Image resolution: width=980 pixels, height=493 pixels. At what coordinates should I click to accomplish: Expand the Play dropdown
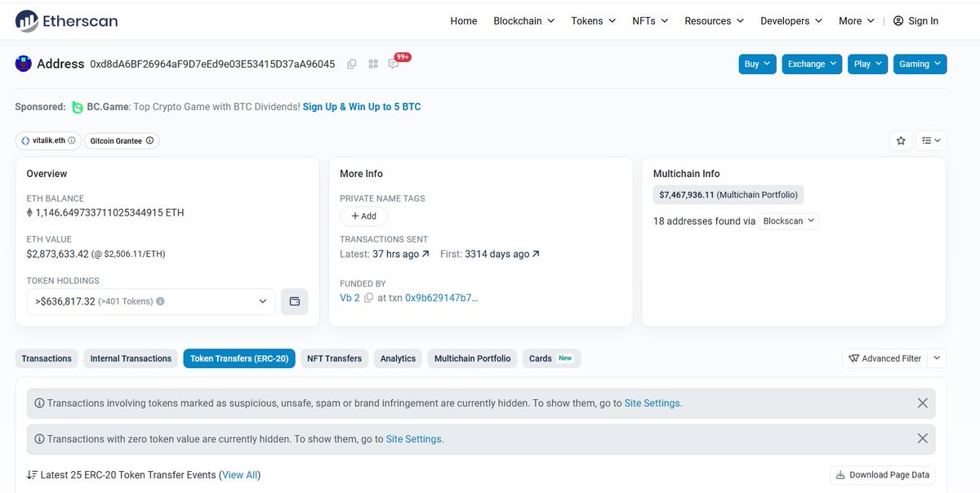click(x=868, y=64)
